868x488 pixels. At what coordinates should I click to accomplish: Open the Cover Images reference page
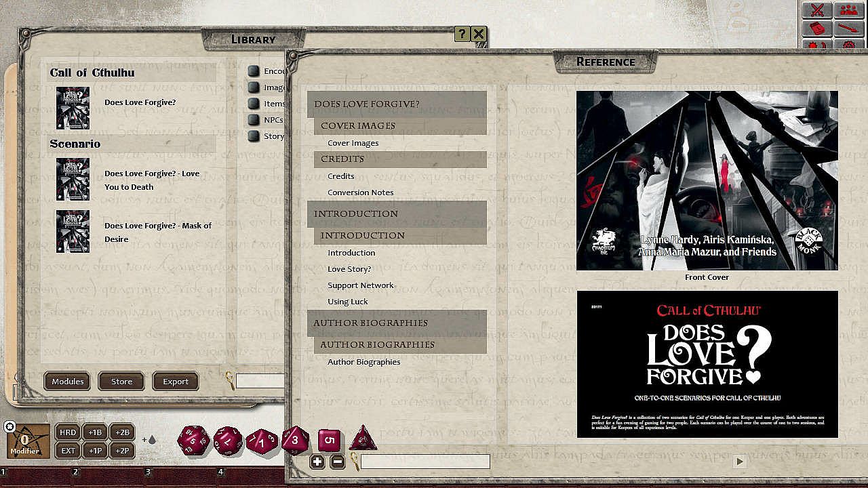click(353, 143)
